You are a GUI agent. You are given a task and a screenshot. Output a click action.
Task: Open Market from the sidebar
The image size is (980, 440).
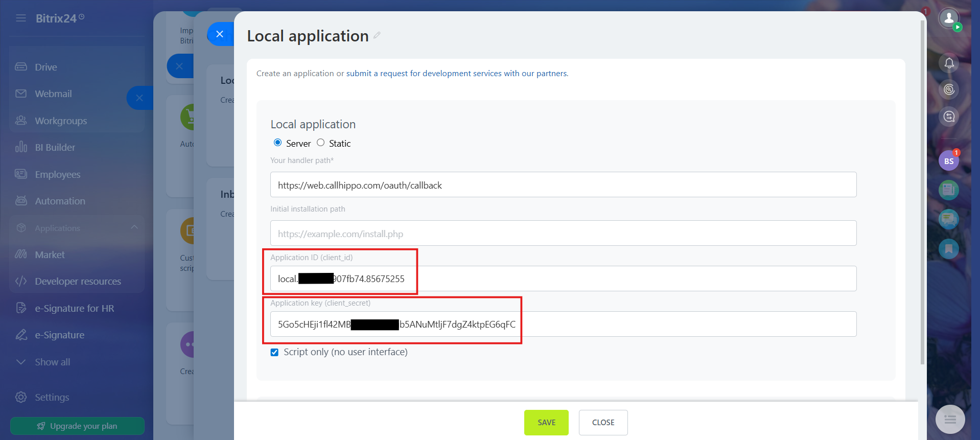click(x=50, y=255)
